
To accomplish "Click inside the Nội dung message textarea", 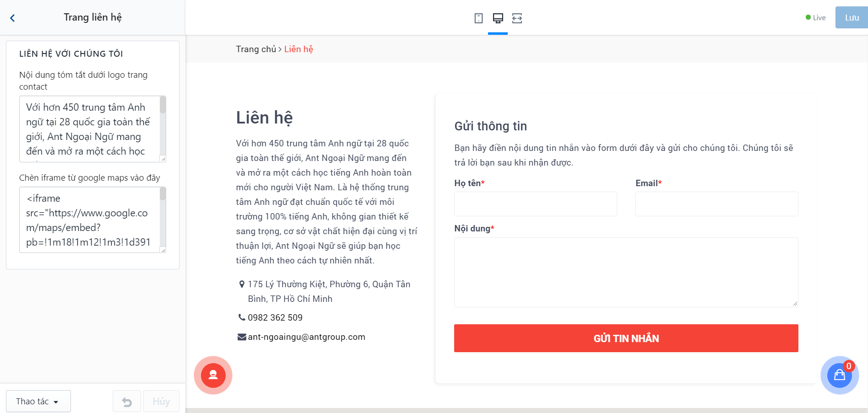I will point(626,272).
